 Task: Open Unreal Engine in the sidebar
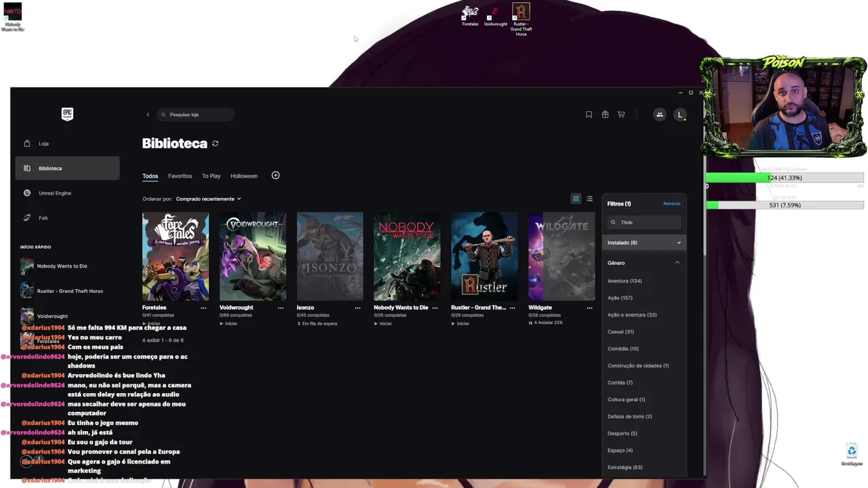pos(67,193)
